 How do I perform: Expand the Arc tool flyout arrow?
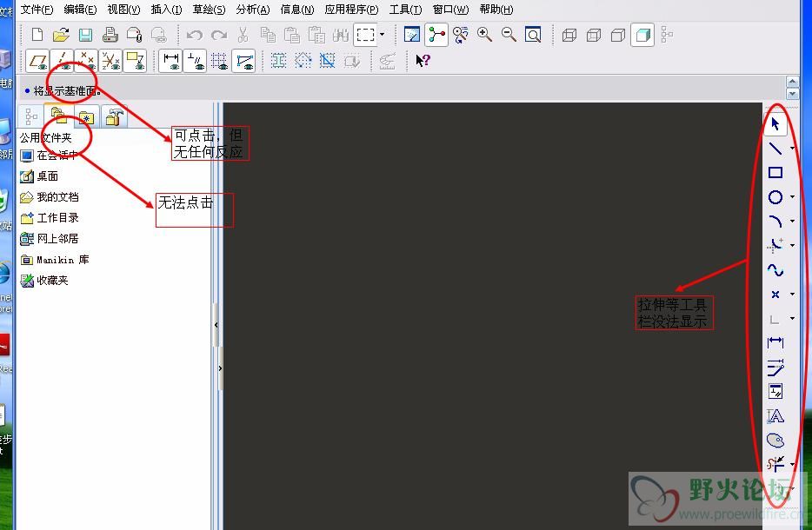tap(792, 221)
